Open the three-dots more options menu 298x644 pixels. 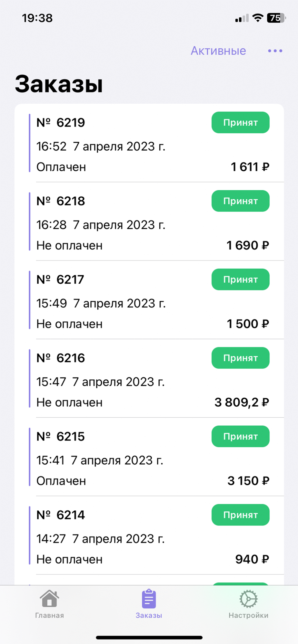point(275,51)
